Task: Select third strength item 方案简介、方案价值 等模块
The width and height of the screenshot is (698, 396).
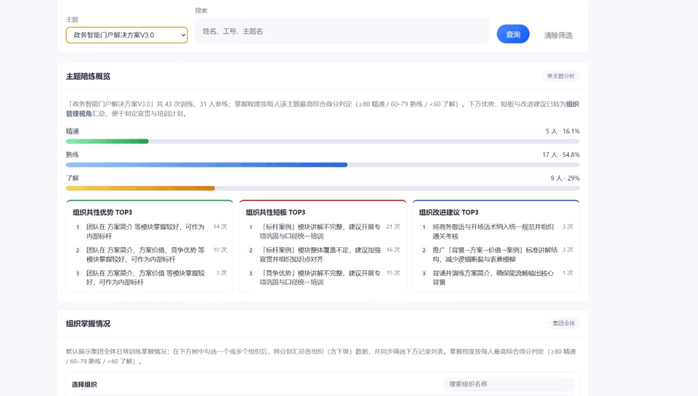Action: [x=150, y=278]
